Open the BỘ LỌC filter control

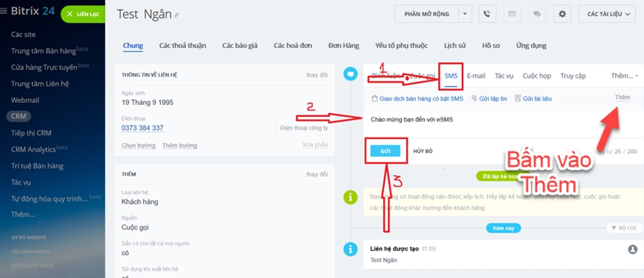pos(624,228)
